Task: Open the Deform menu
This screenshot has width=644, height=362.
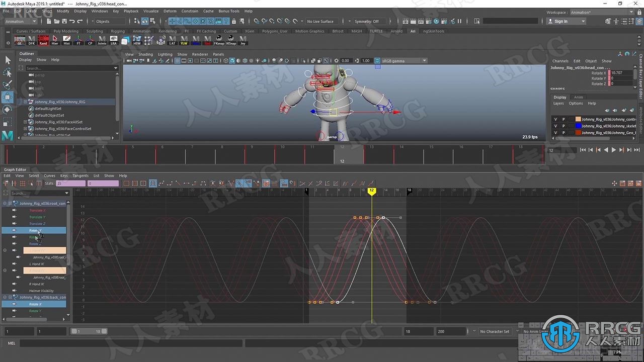Action: point(170,11)
